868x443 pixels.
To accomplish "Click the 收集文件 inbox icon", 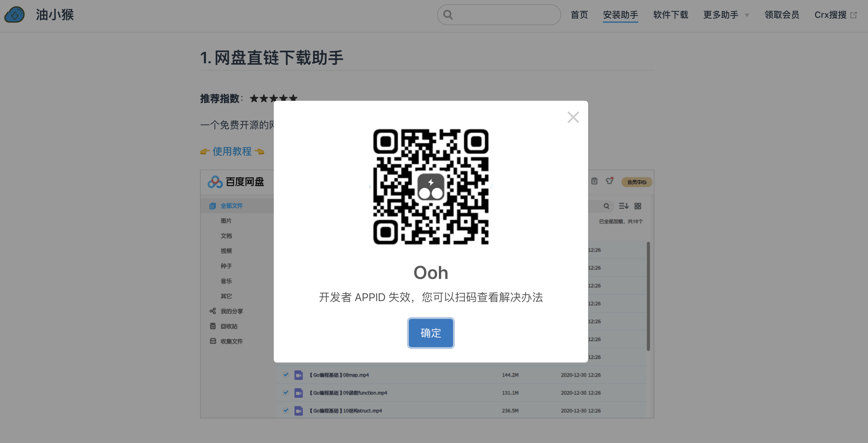I will tap(213, 341).
